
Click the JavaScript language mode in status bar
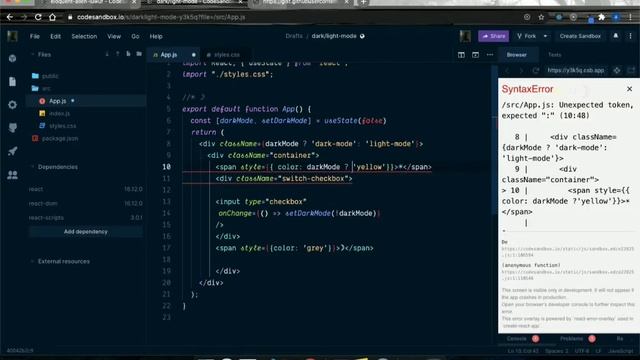(x=620, y=351)
